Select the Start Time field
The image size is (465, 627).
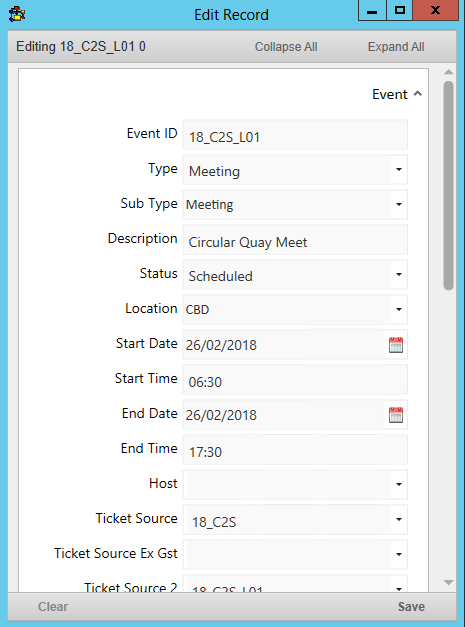coord(295,379)
